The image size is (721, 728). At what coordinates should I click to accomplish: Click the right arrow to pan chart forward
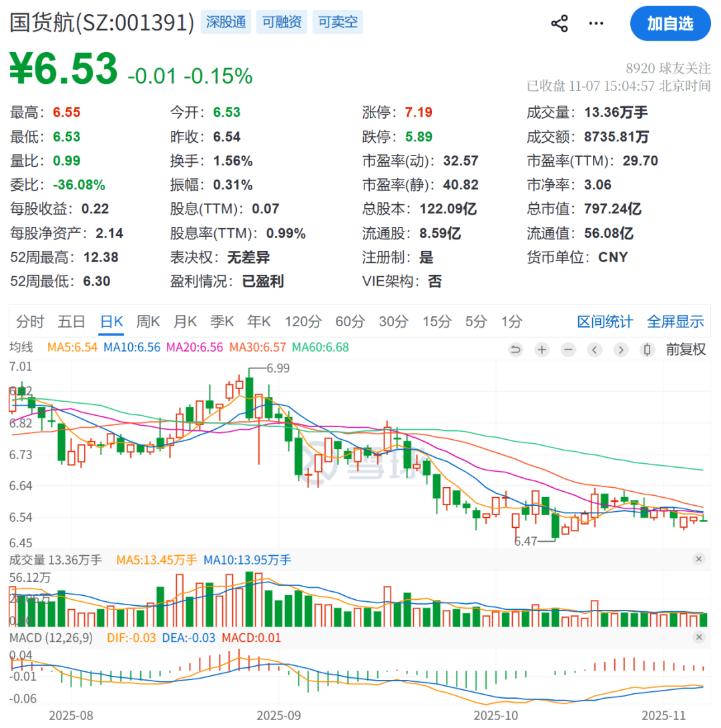(621, 349)
